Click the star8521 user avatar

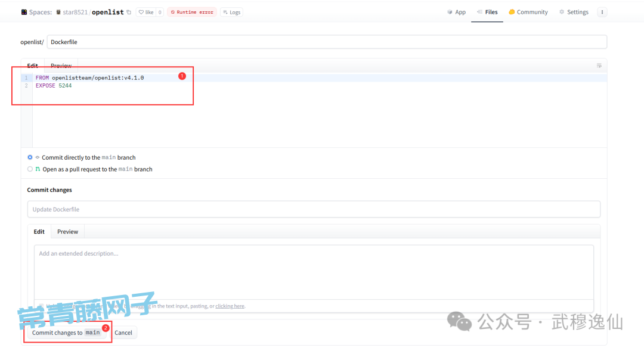tap(58, 12)
